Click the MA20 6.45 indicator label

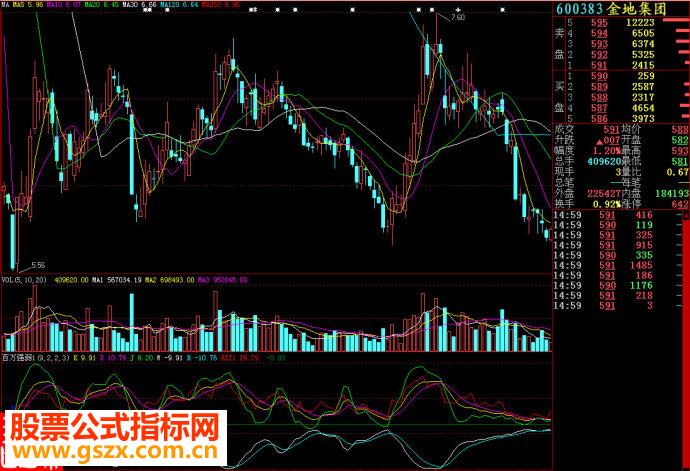[101, 4]
